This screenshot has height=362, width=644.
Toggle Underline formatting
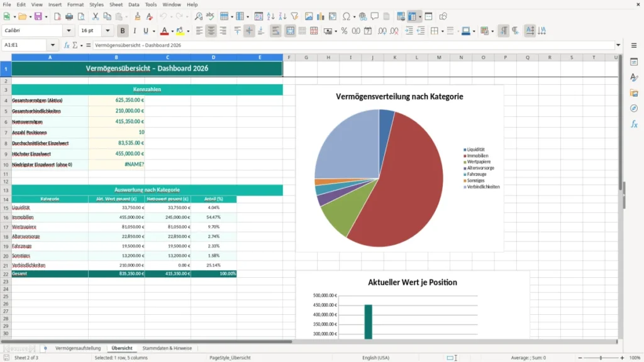tap(145, 31)
